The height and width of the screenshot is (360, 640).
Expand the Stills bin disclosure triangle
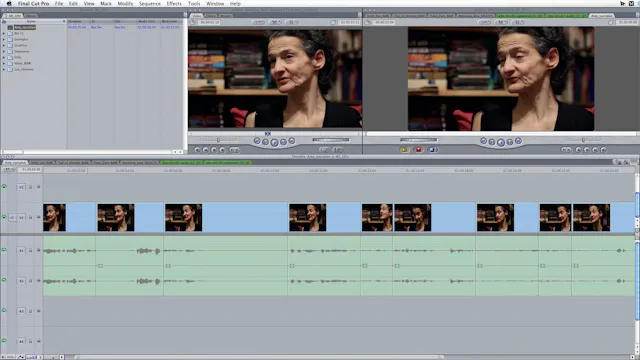(x=4, y=57)
